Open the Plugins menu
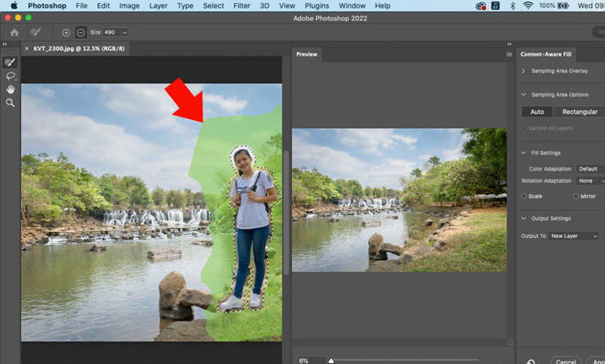This screenshot has width=605, height=364. click(x=317, y=6)
